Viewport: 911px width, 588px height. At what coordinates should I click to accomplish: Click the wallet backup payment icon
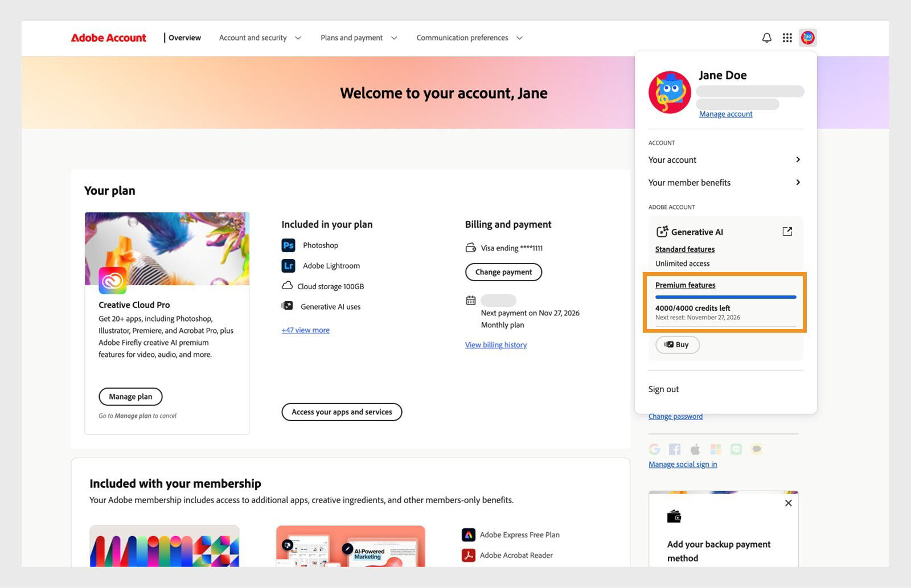tap(674, 516)
